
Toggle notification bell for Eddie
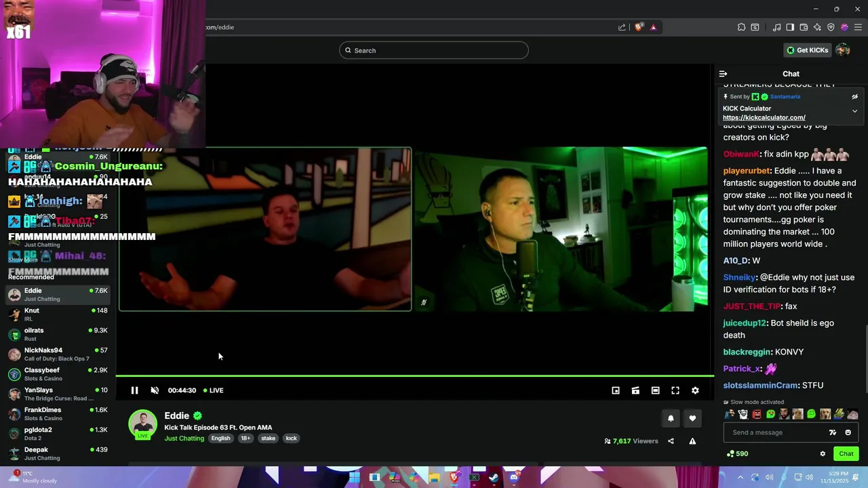pos(671,419)
